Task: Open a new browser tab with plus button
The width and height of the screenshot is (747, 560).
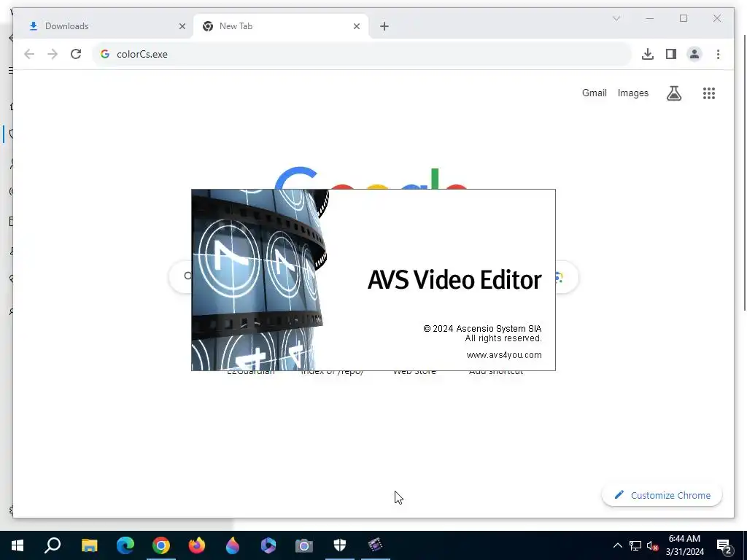Action: coord(384,26)
